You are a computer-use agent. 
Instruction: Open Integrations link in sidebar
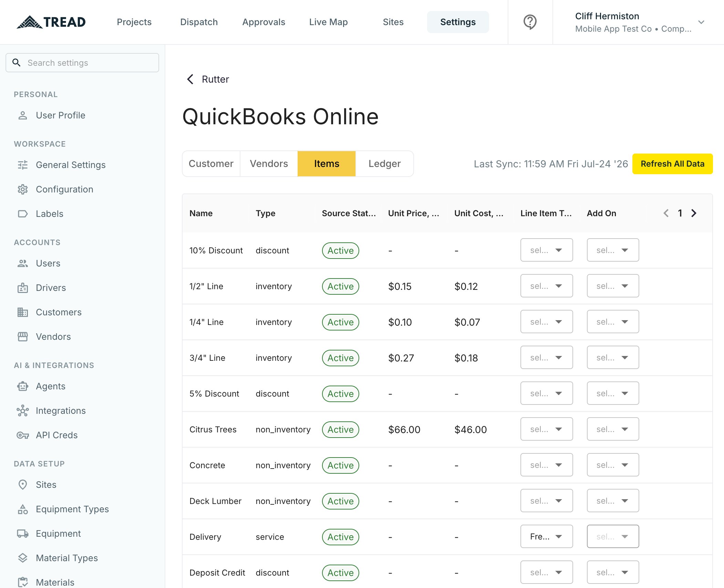click(x=61, y=411)
